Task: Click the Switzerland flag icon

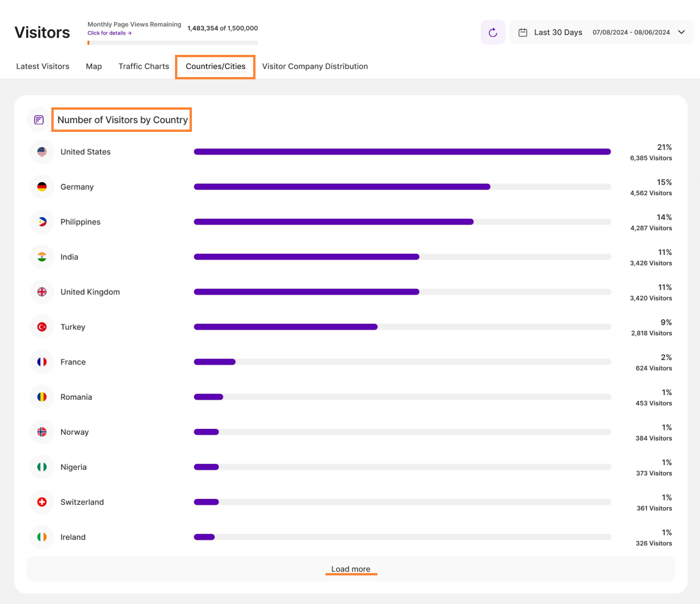Action: click(42, 502)
